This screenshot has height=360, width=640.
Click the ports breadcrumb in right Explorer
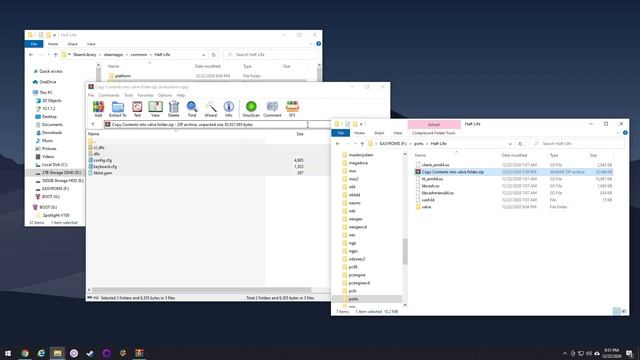419,144
